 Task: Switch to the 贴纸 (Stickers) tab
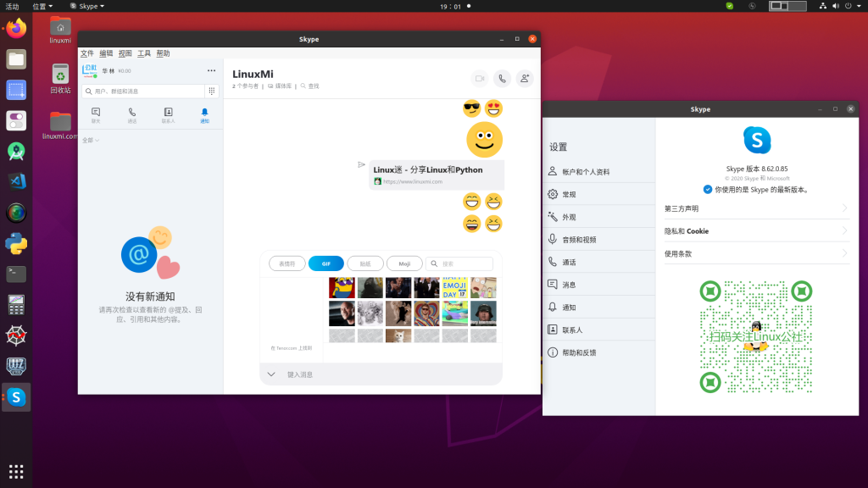[364, 263]
